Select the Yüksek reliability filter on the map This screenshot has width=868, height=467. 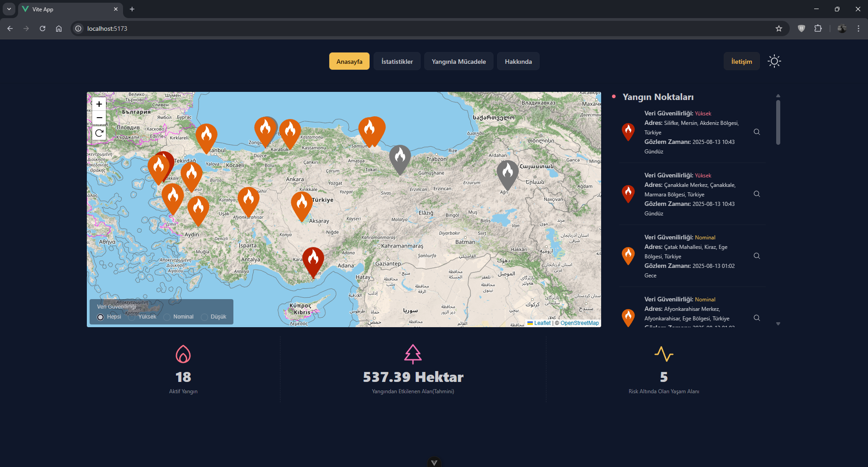tap(132, 317)
